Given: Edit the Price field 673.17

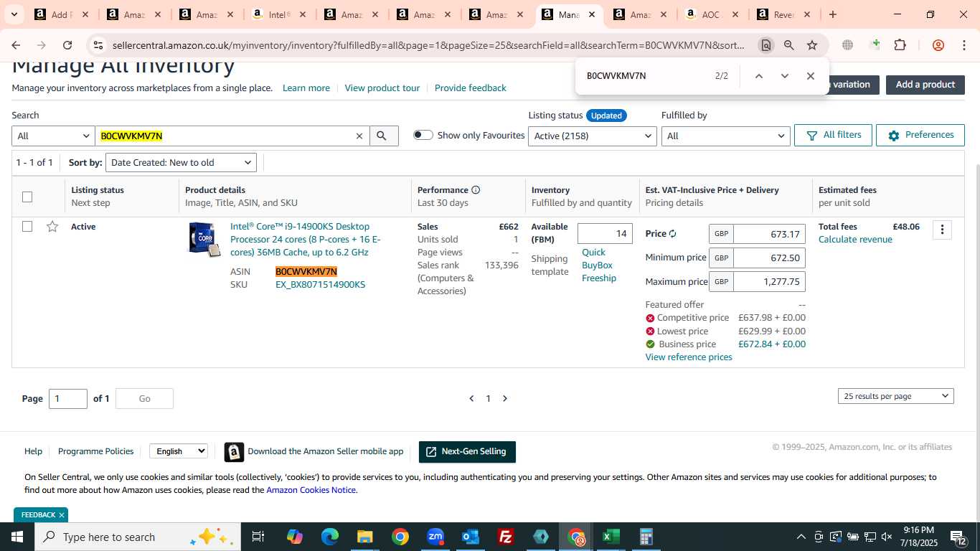Looking at the screenshot, I should [x=769, y=234].
